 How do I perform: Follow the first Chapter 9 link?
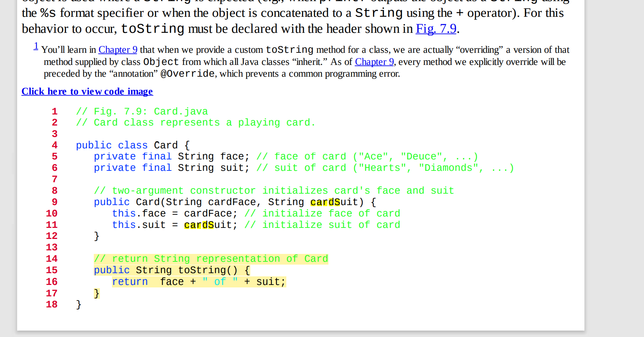pyautogui.click(x=118, y=50)
